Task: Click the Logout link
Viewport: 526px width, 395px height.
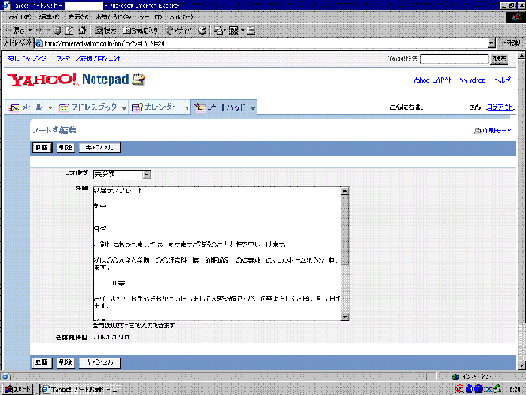Action: [500, 107]
